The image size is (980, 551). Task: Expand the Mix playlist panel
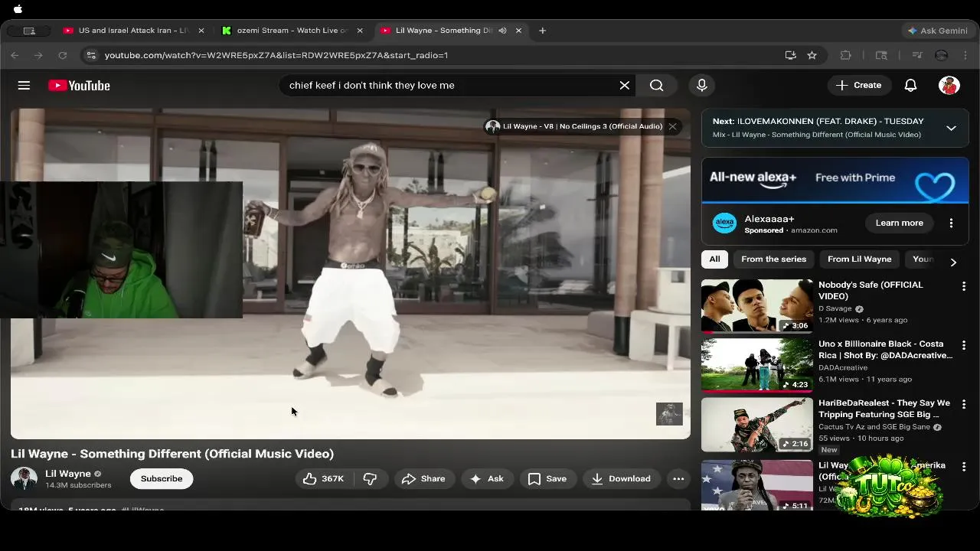(951, 128)
